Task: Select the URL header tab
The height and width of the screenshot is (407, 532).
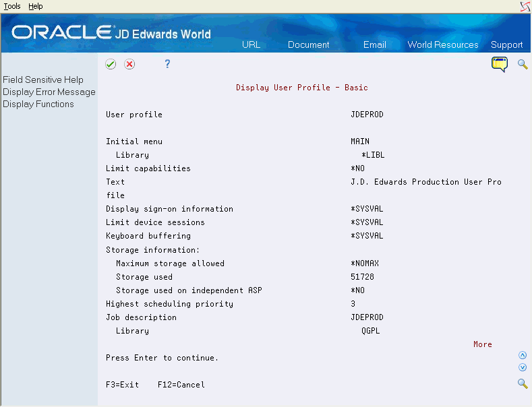Action: (251, 44)
